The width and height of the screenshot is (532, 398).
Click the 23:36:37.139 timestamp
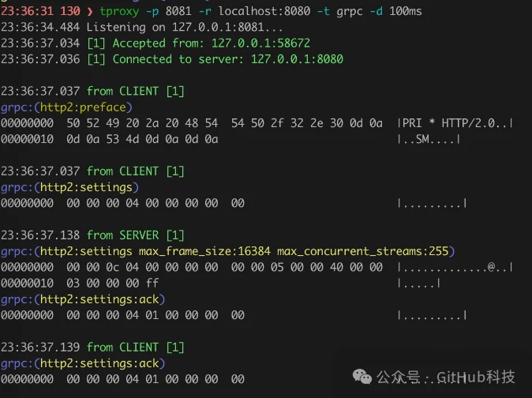[x=40, y=347]
